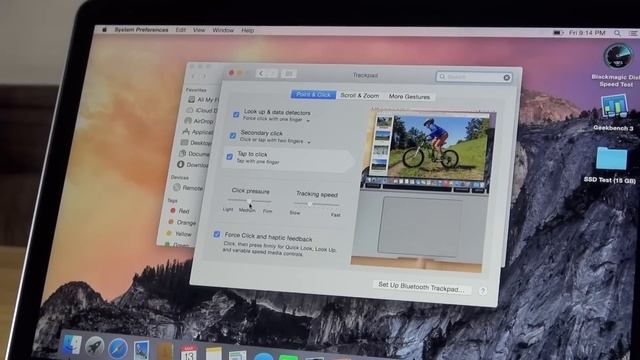This screenshot has width=640, height=360.
Task: Click Set Up Bluetooth Trackpad button
Action: pos(421,287)
